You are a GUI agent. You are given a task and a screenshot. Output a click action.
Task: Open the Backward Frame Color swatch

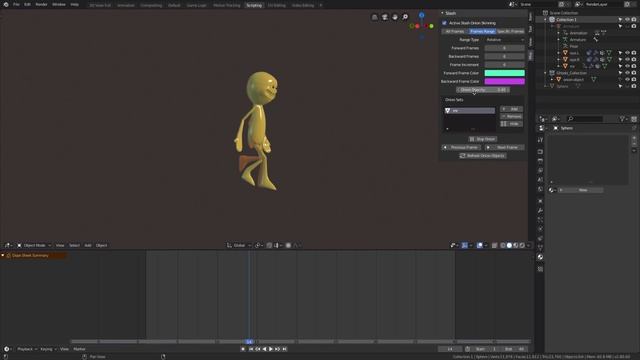coord(504,81)
